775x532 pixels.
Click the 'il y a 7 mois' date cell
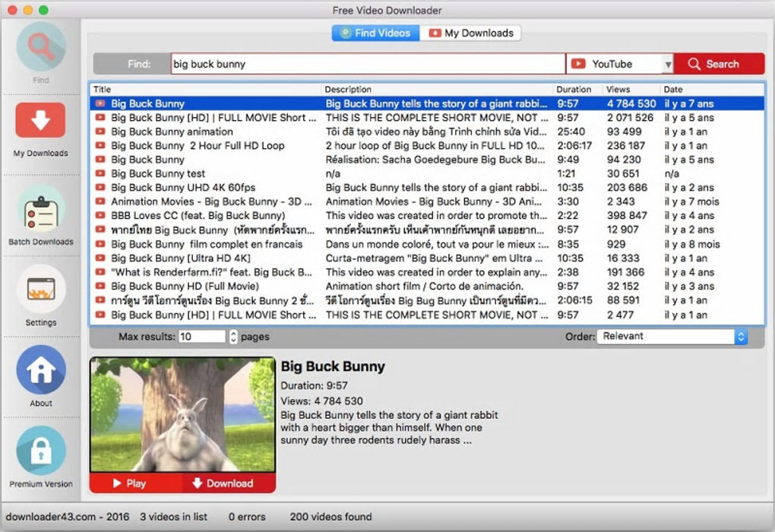(x=691, y=201)
